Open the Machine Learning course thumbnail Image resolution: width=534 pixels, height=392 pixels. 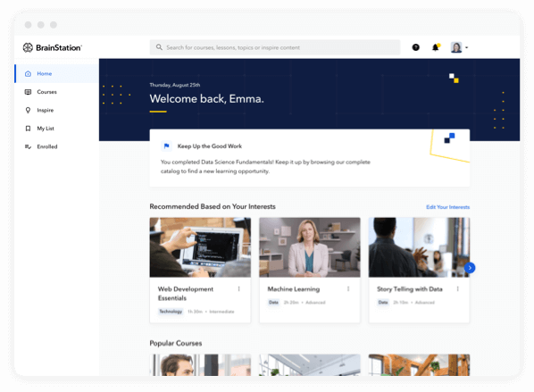310,247
